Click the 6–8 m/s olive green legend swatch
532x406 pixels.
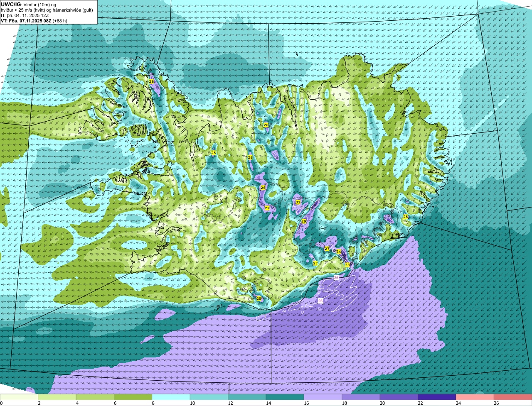tap(133, 397)
